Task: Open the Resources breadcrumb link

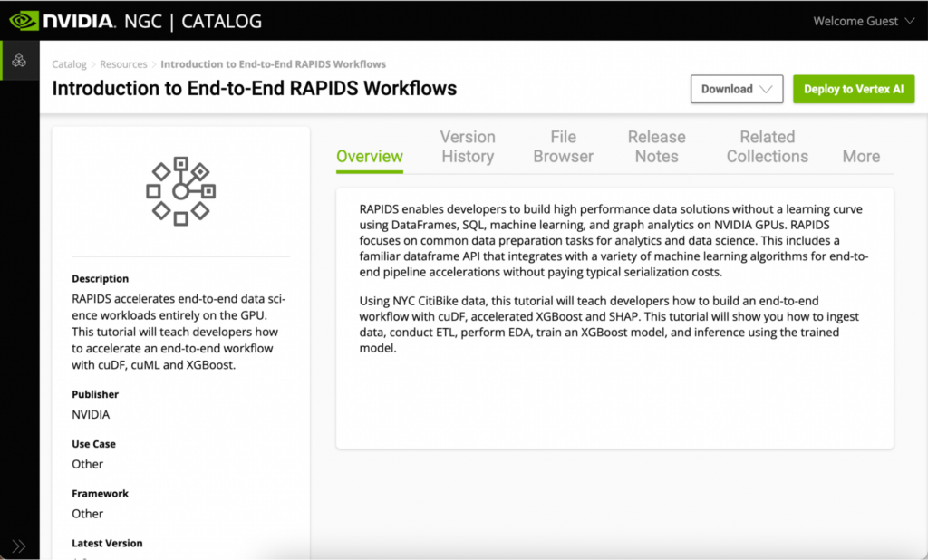Action: click(x=123, y=64)
